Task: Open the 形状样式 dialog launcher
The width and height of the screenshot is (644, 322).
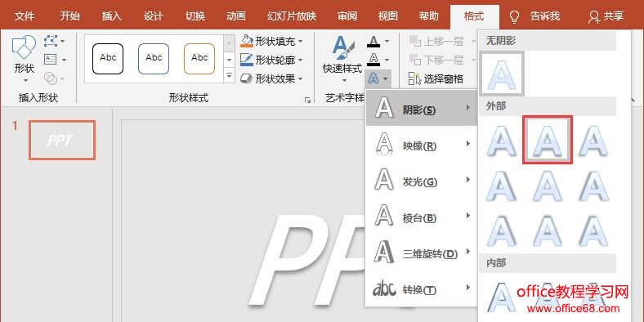Action: [307, 100]
